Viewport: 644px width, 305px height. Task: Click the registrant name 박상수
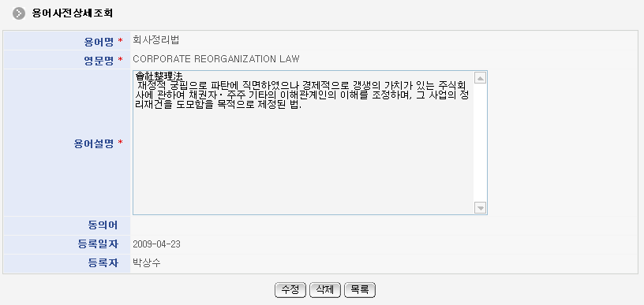pyautogui.click(x=147, y=263)
